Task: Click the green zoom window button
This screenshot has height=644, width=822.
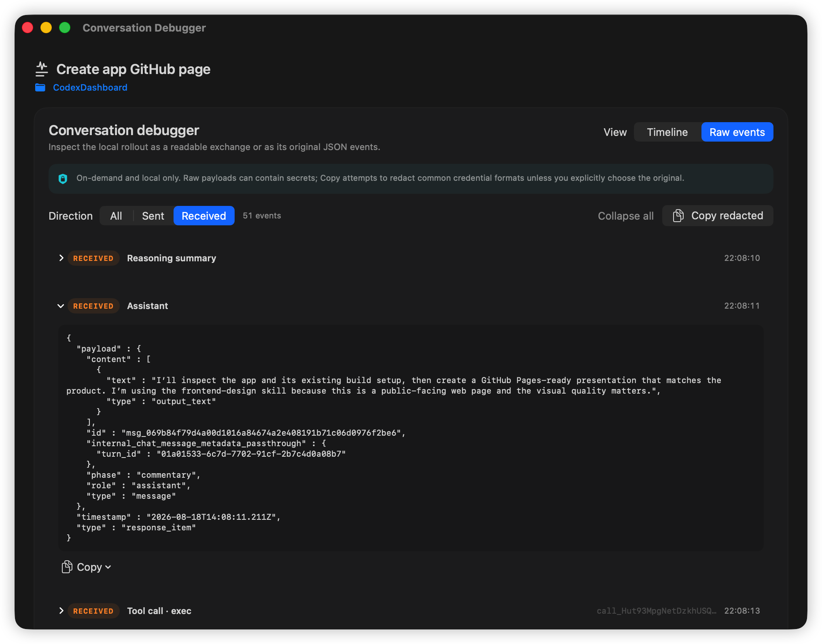Action: coord(65,28)
